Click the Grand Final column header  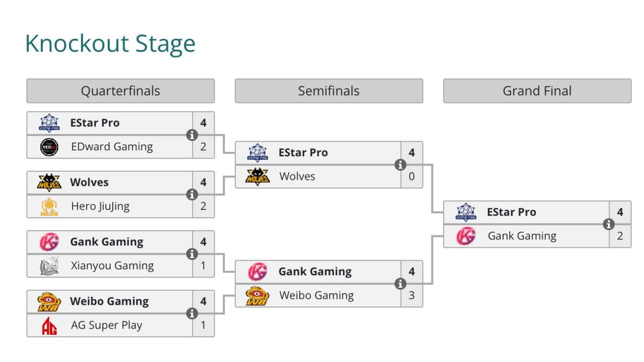(x=537, y=91)
